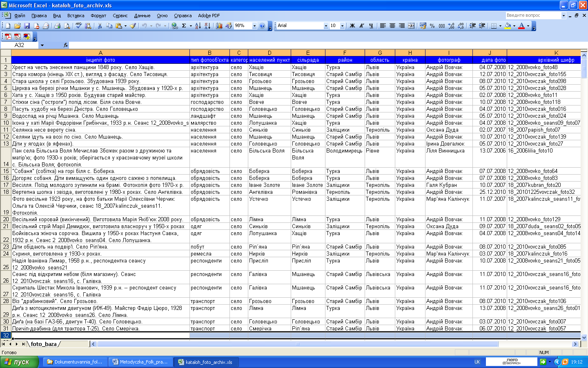This screenshot has height=368, width=588.
Task: Create a new blank workbook
Action: click(8, 26)
